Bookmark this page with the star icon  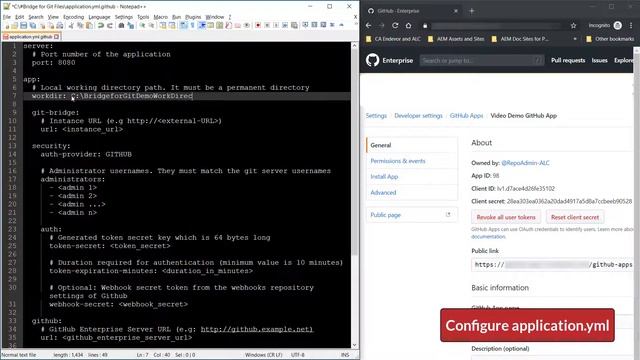click(x=573, y=25)
